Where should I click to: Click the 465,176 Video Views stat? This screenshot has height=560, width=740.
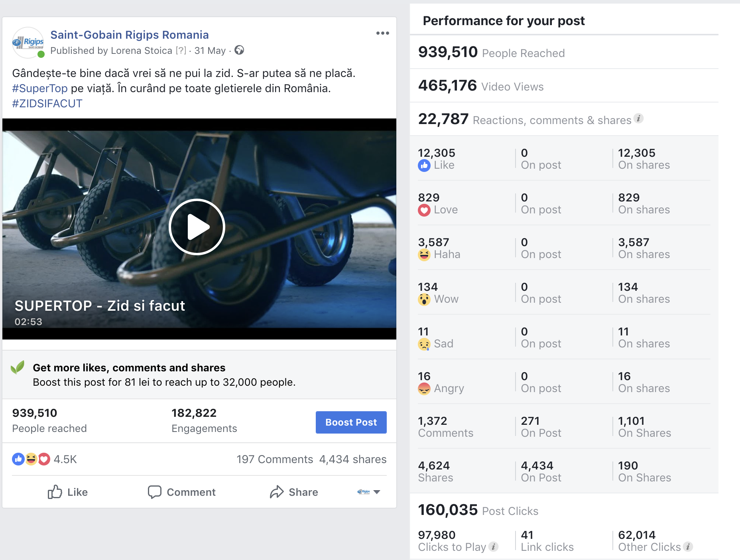(481, 86)
